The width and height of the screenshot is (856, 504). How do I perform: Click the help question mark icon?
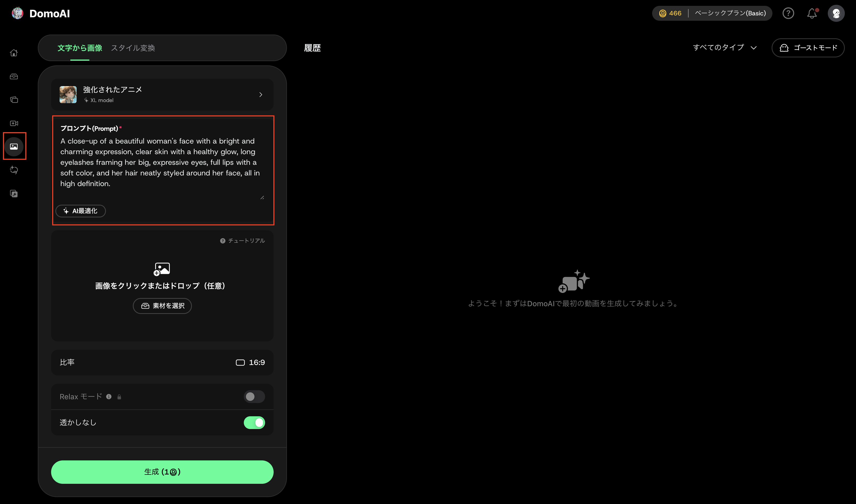(x=788, y=13)
